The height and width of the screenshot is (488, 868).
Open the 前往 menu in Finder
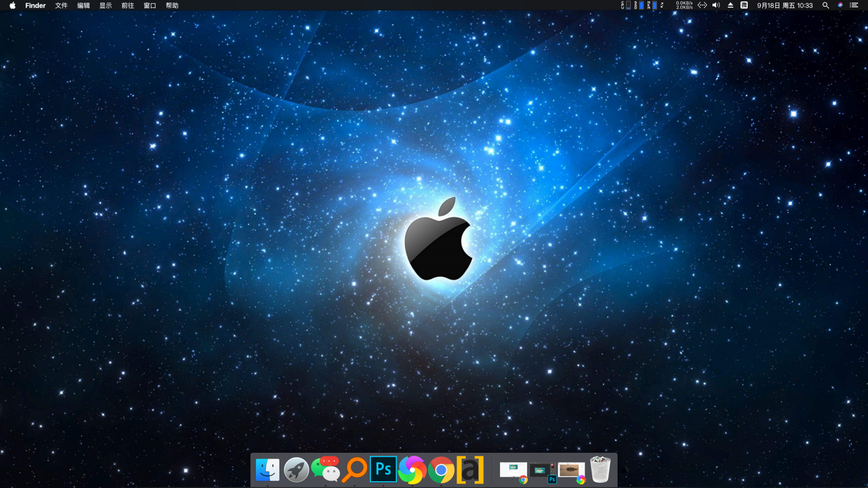pyautogui.click(x=128, y=6)
